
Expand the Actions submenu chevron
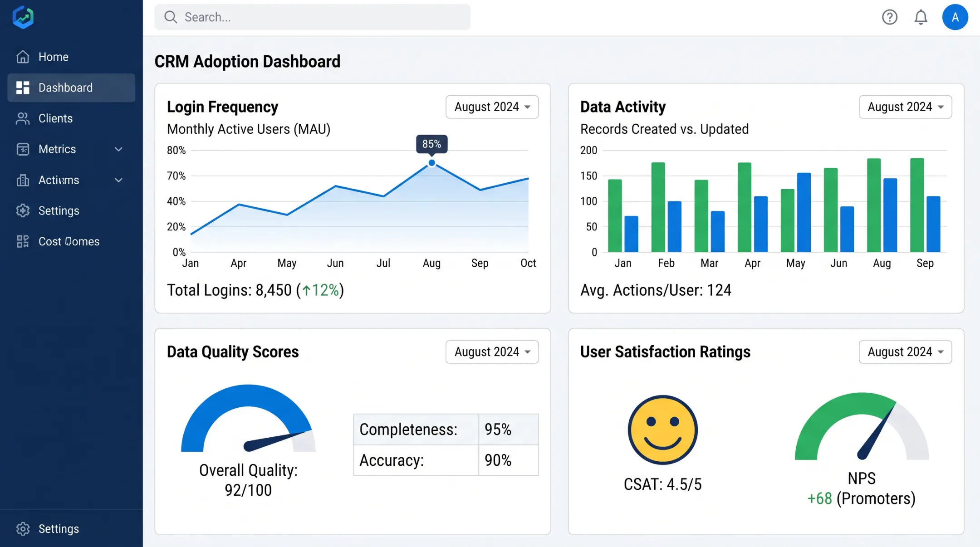pyautogui.click(x=118, y=180)
